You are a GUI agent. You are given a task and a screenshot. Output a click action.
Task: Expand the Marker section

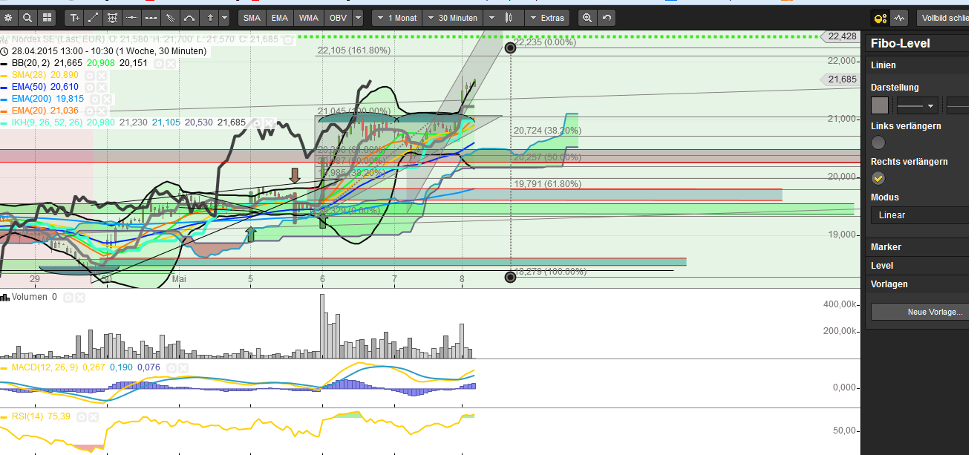917,247
